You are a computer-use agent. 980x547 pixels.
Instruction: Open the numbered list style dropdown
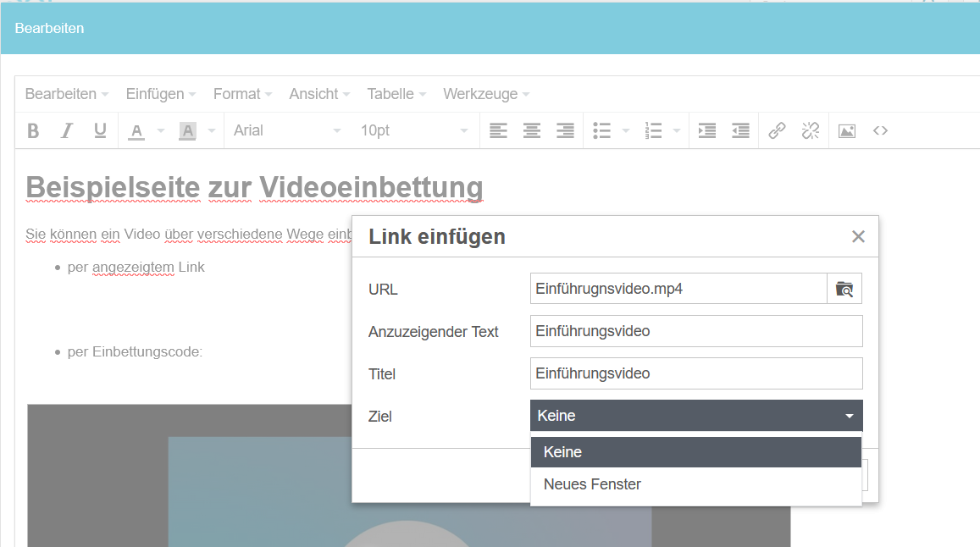[x=676, y=130]
